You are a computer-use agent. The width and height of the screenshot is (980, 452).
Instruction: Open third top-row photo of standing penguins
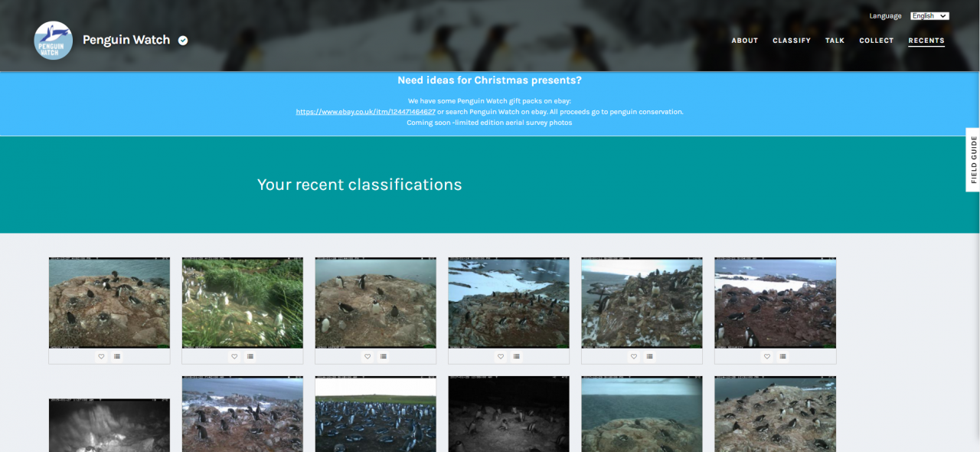(376, 303)
